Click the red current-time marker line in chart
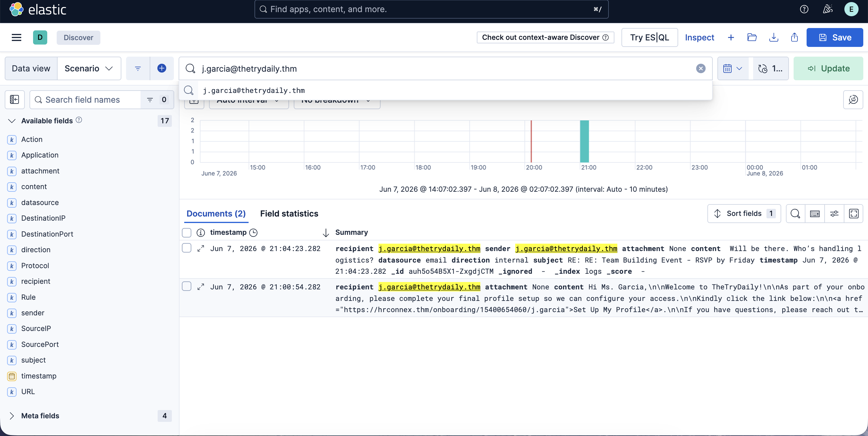This screenshot has height=436, width=868. coord(531,141)
